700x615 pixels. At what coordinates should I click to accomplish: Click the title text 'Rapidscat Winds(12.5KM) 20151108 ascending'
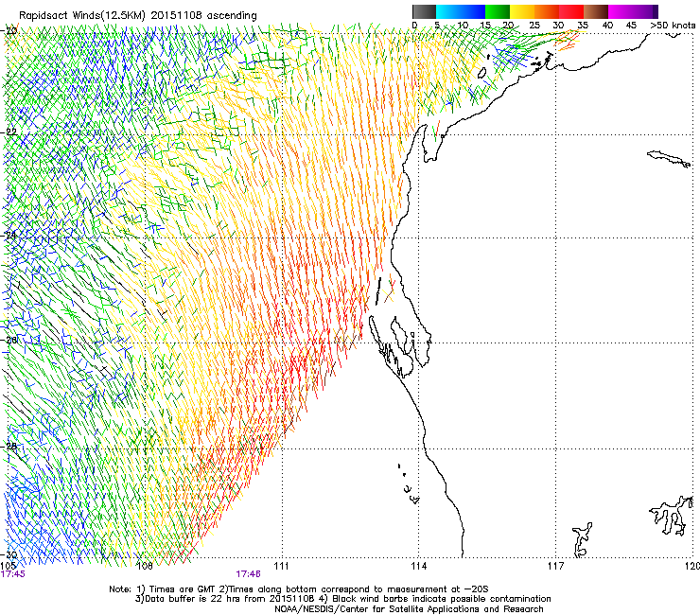tap(138, 16)
